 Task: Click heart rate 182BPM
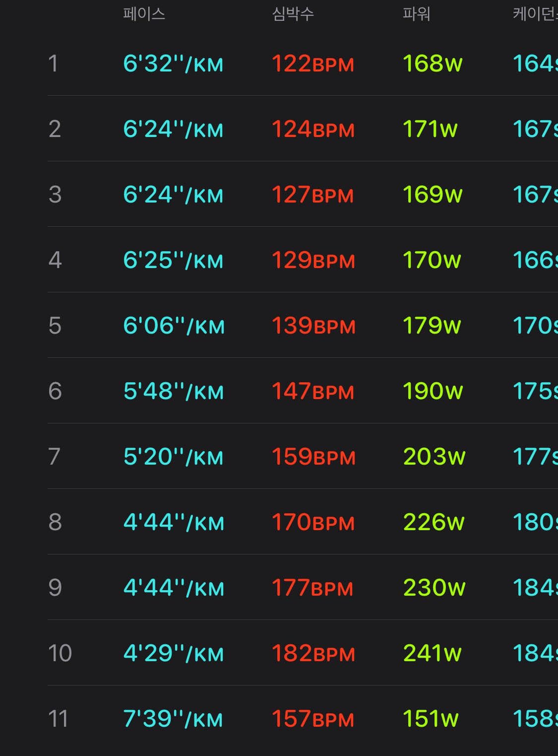pyautogui.click(x=313, y=653)
